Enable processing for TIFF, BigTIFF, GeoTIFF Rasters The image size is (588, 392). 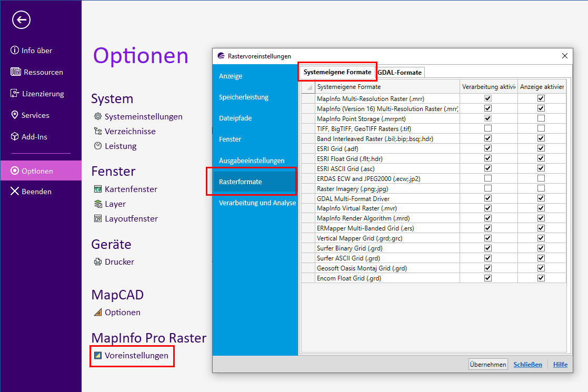[x=488, y=128]
